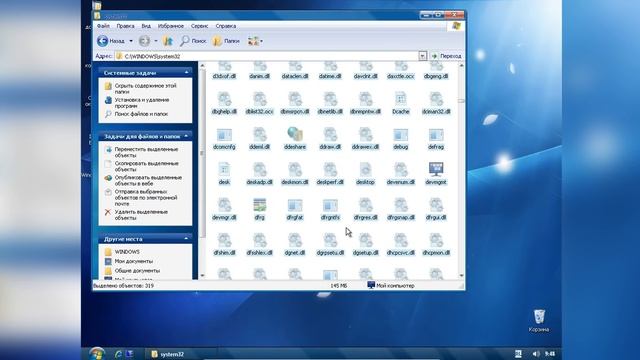This screenshot has height=360, width=640.
Task: Open Общие документы in Другие места
Action: click(x=137, y=271)
